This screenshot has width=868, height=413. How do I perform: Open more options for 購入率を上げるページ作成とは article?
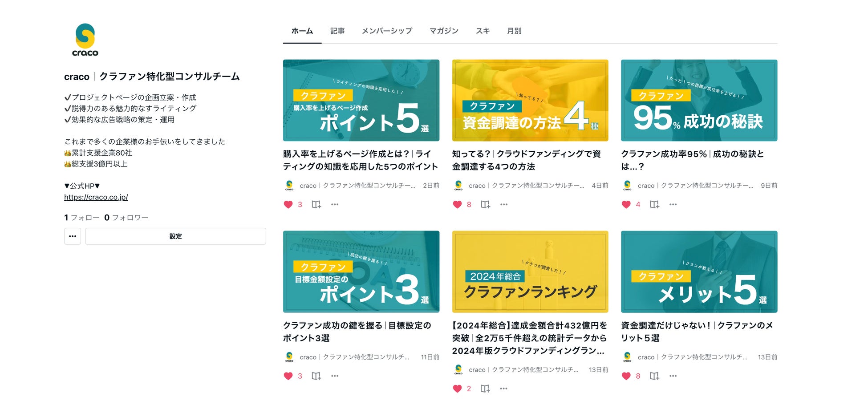pos(335,205)
